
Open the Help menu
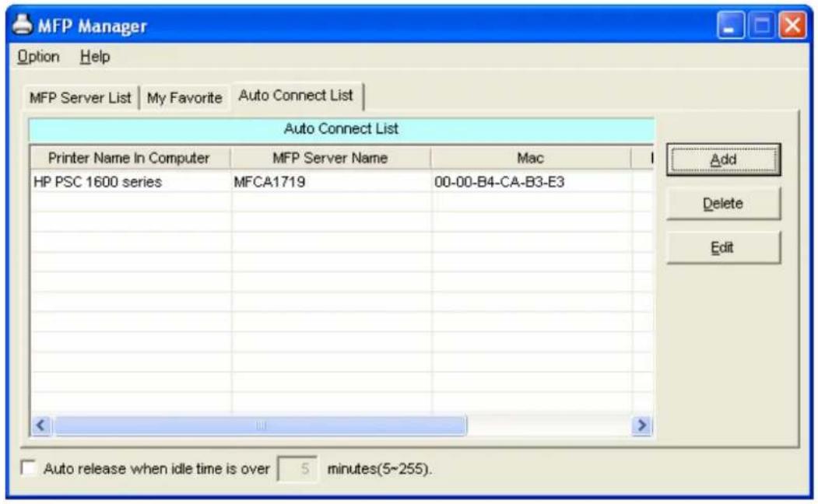(95, 56)
